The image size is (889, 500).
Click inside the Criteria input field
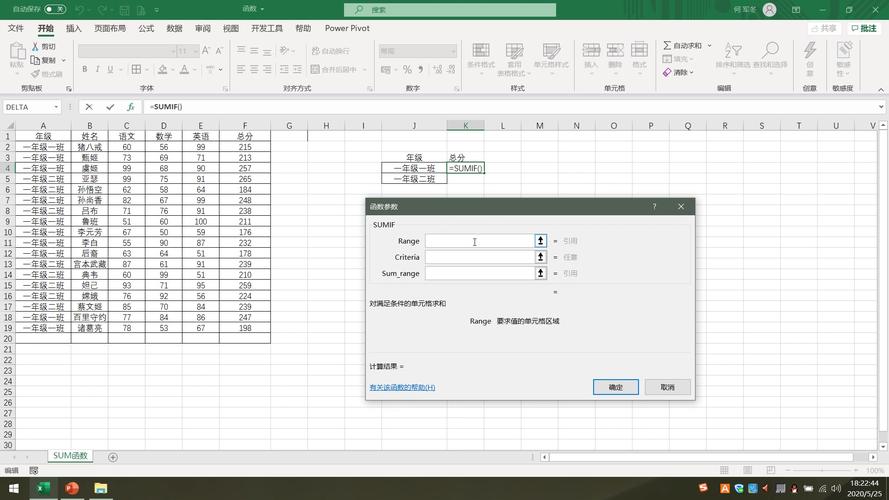[x=479, y=257]
